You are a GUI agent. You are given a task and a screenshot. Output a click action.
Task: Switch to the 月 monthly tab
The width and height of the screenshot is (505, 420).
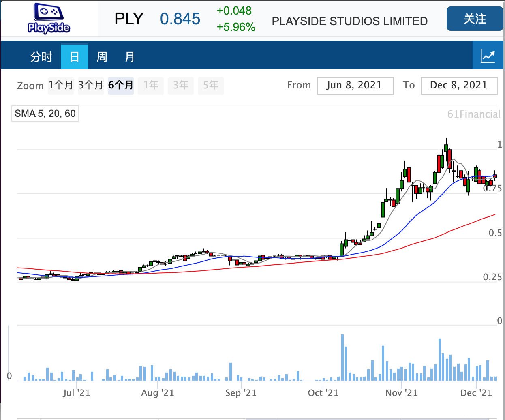tap(129, 57)
